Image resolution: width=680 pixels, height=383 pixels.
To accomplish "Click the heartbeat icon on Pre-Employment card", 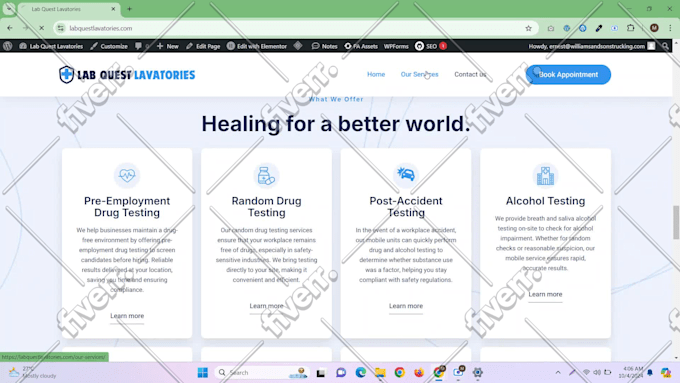I will pyautogui.click(x=127, y=175).
